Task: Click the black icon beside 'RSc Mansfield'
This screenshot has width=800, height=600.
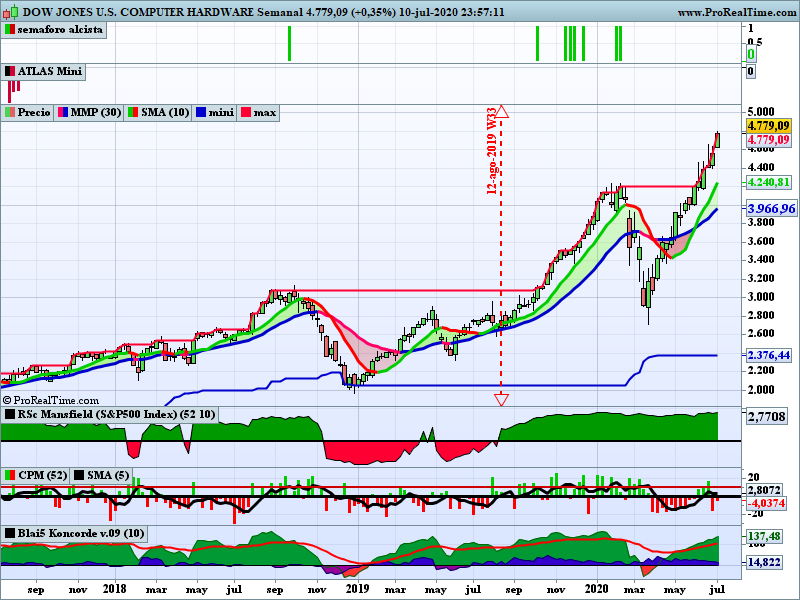Action: pyautogui.click(x=10, y=414)
